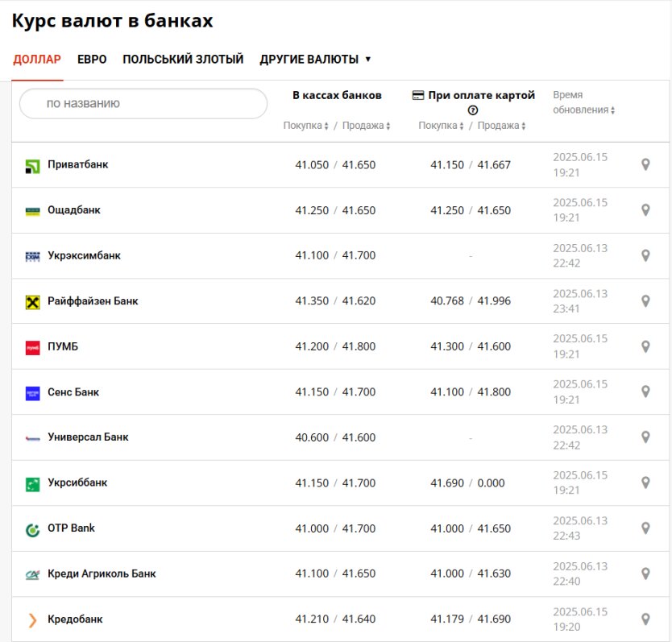The height and width of the screenshot is (642, 672).
Task: Open the Кредобанк link
Action: 75,619
